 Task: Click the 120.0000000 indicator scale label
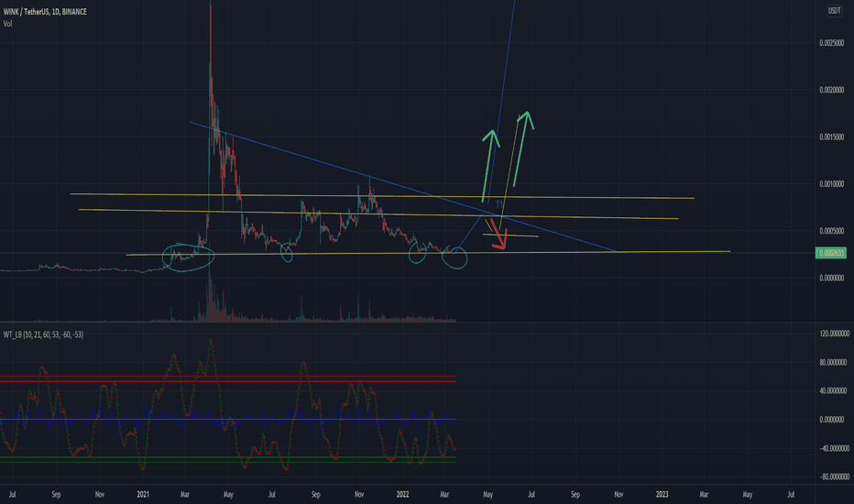click(x=834, y=334)
